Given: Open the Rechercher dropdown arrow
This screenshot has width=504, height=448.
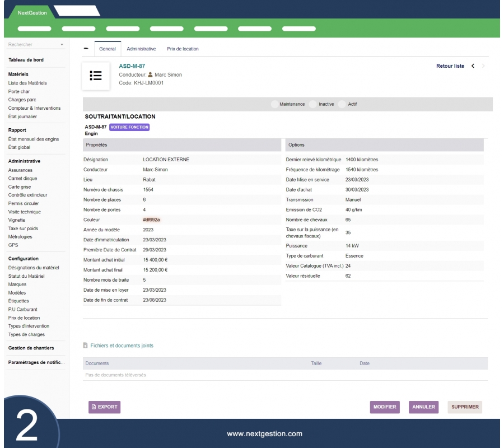Looking at the screenshot, I should 62,45.
